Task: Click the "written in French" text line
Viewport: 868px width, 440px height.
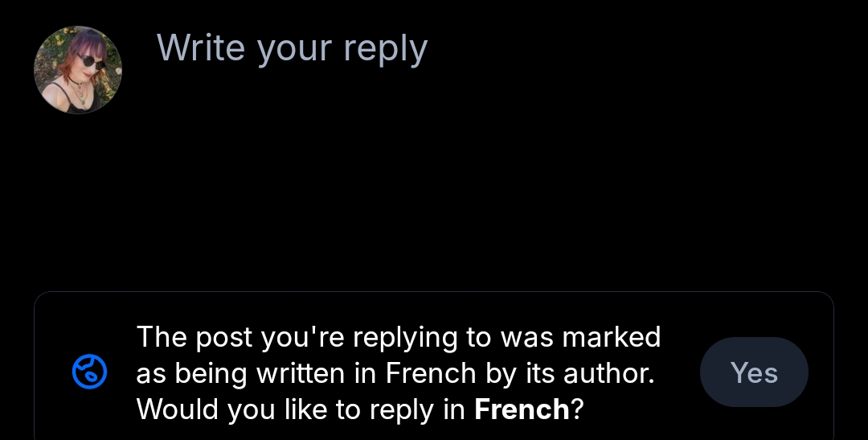Action: click(395, 373)
